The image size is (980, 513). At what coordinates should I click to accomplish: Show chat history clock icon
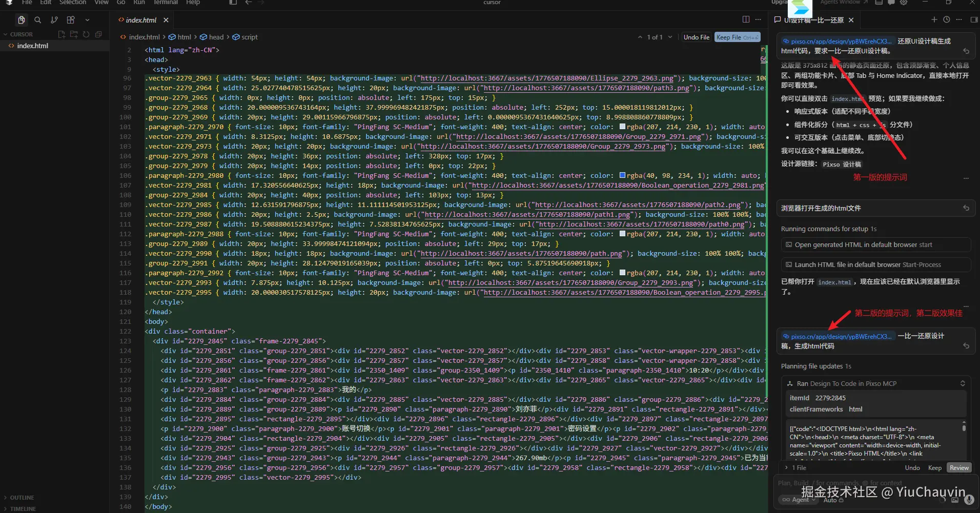[x=946, y=19]
